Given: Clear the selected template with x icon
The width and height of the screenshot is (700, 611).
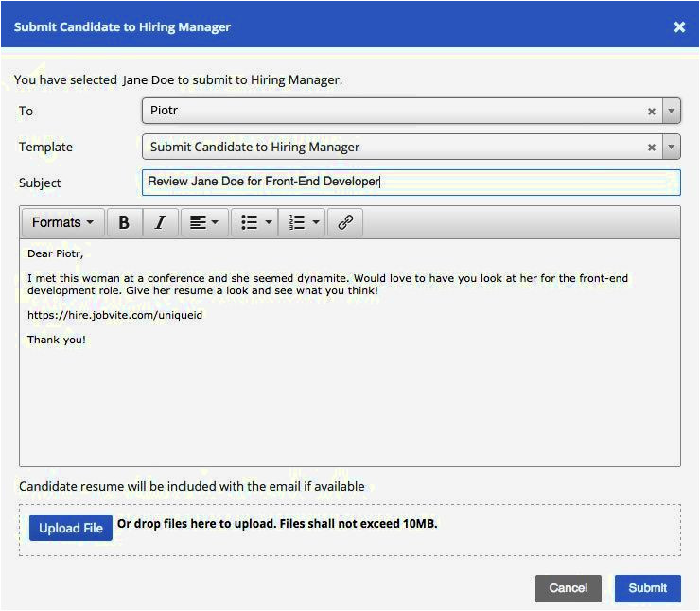Looking at the screenshot, I should point(652,148).
